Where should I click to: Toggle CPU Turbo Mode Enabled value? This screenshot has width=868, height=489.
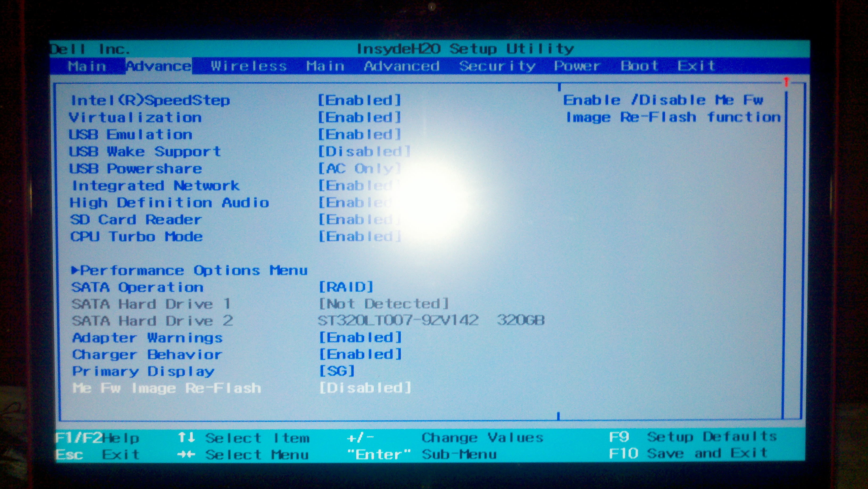point(359,237)
